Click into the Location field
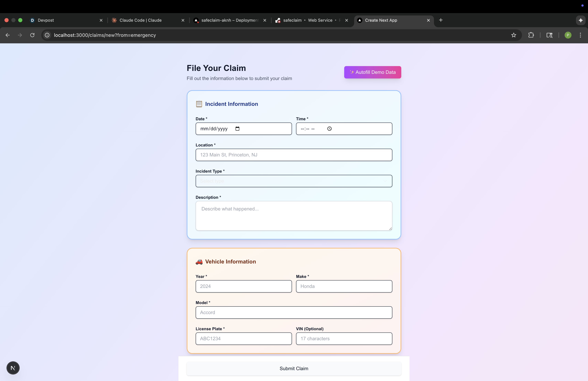 tap(294, 155)
